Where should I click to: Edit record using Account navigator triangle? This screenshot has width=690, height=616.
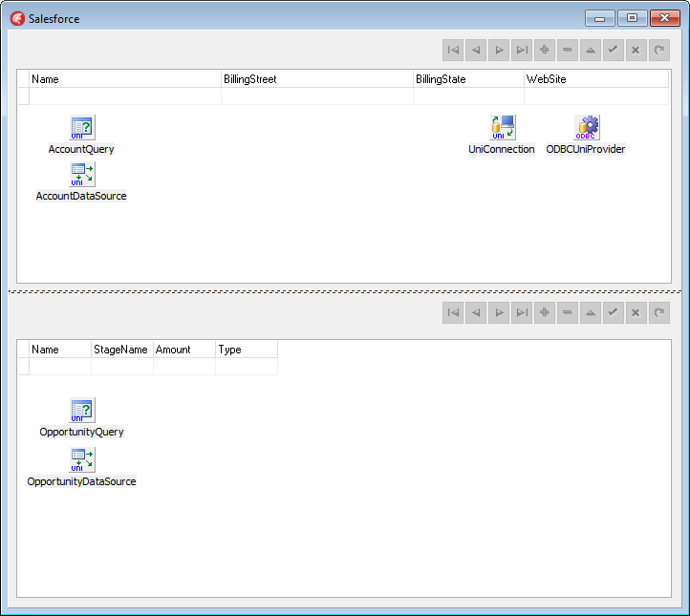(591, 50)
